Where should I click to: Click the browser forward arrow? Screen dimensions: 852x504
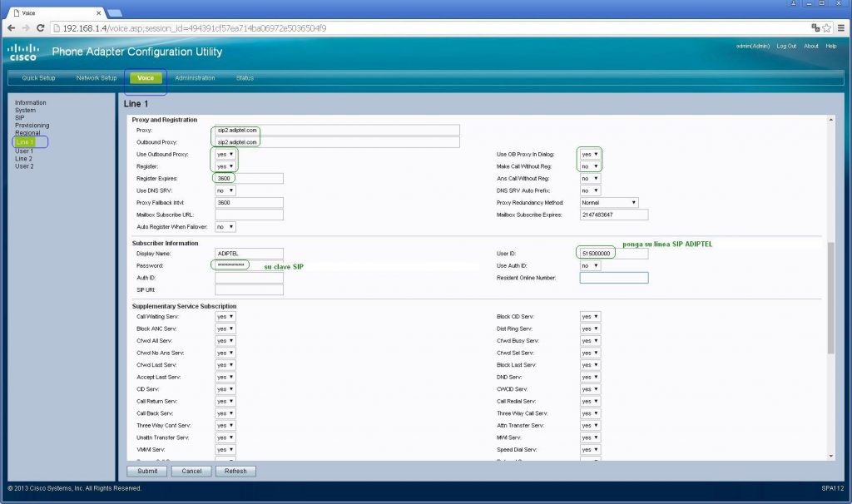[27, 27]
